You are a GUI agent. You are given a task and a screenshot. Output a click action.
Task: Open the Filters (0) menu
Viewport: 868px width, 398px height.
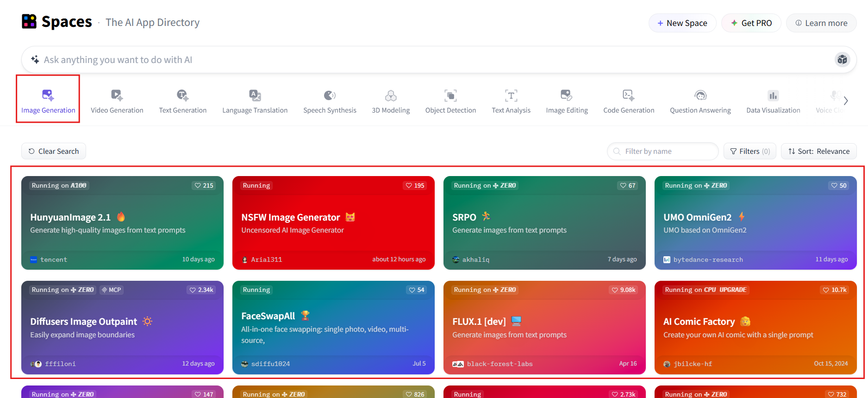(x=750, y=151)
